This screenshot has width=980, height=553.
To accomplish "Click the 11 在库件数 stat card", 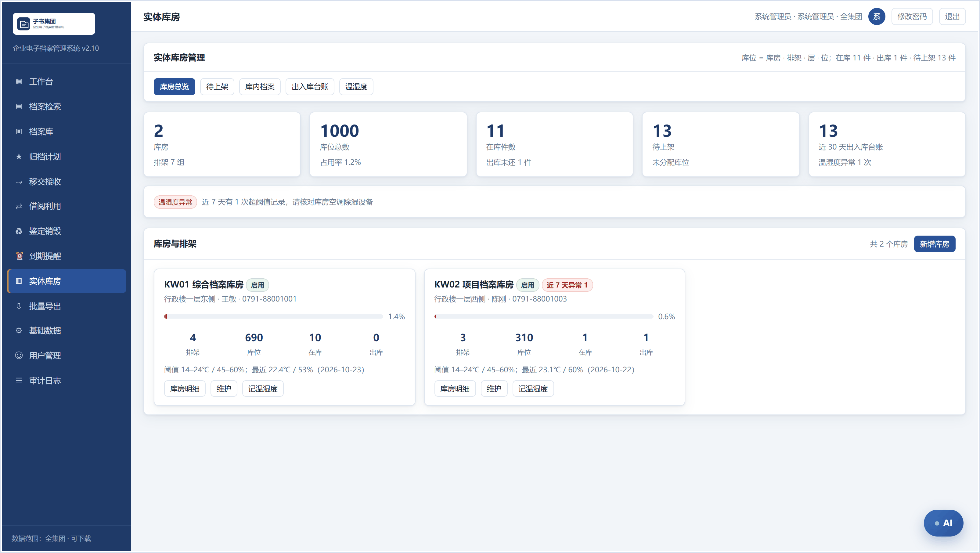I will (x=554, y=144).
